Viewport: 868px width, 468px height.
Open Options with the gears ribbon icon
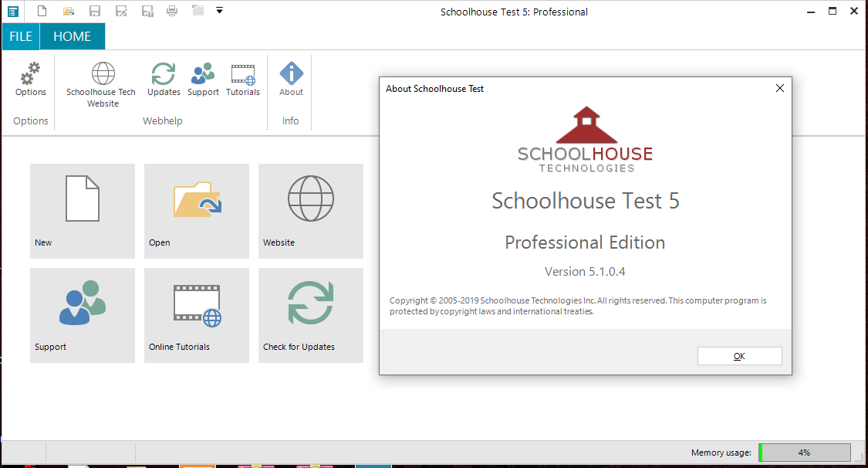(30, 80)
